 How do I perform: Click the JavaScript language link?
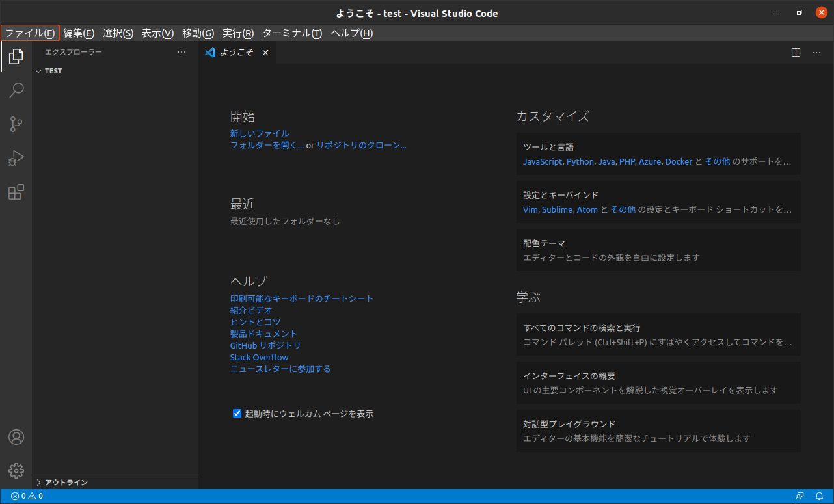543,161
